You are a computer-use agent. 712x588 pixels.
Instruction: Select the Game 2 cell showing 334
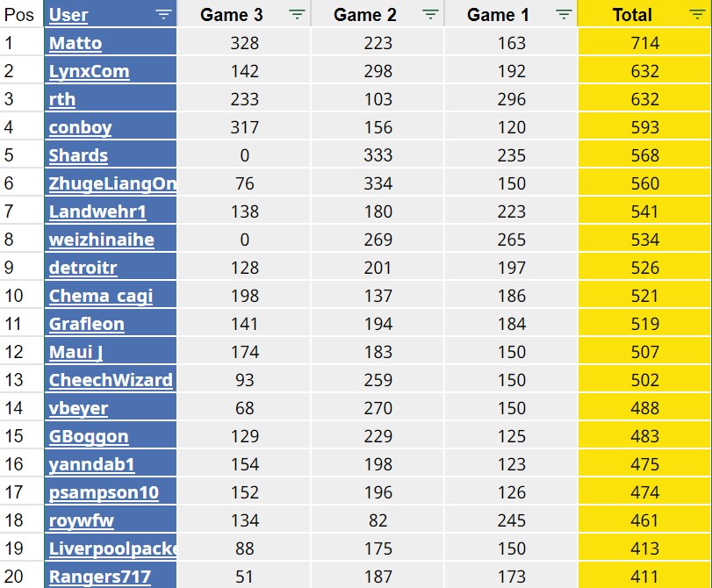tap(377, 183)
